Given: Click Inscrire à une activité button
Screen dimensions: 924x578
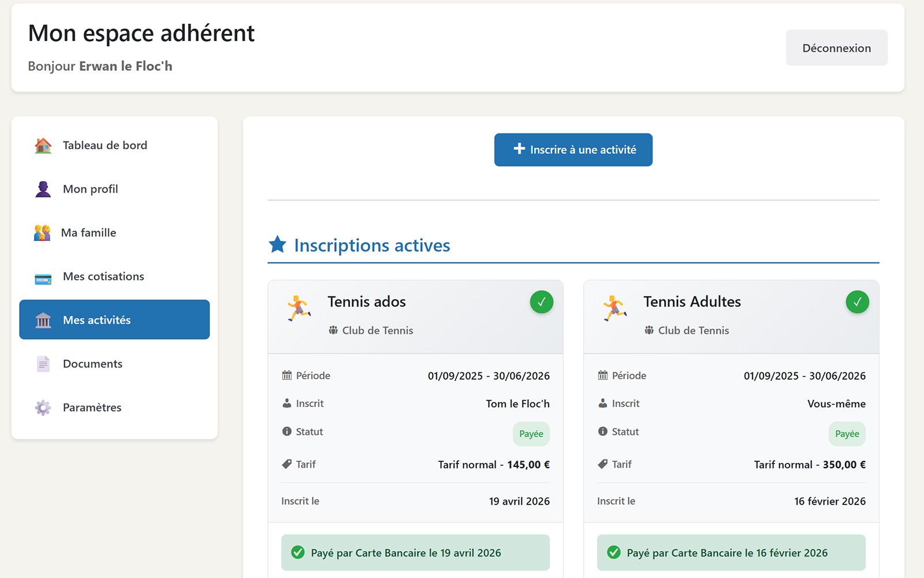Looking at the screenshot, I should [573, 150].
